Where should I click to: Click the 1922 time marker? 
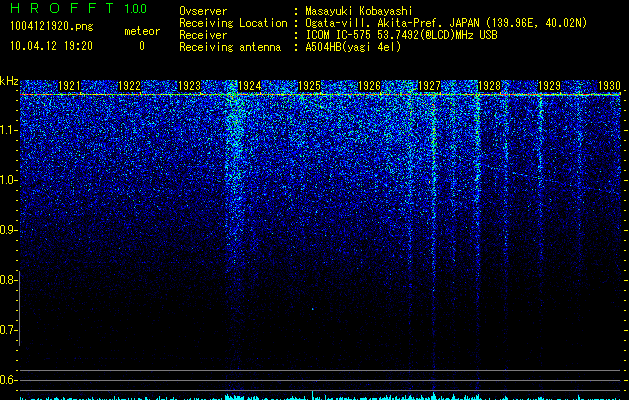(130, 86)
